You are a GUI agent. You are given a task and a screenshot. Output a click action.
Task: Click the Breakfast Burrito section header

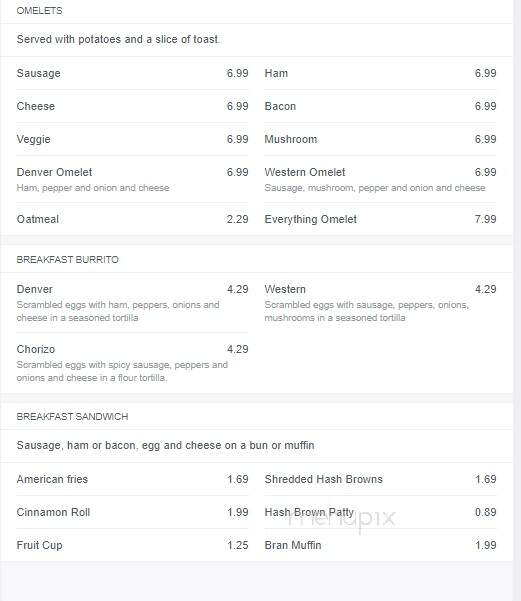click(x=67, y=260)
